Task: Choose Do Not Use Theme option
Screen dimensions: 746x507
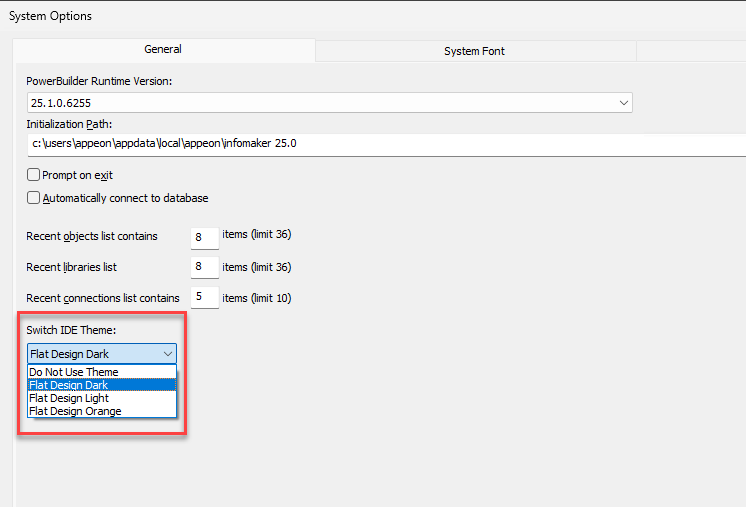Action: coord(74,372)
